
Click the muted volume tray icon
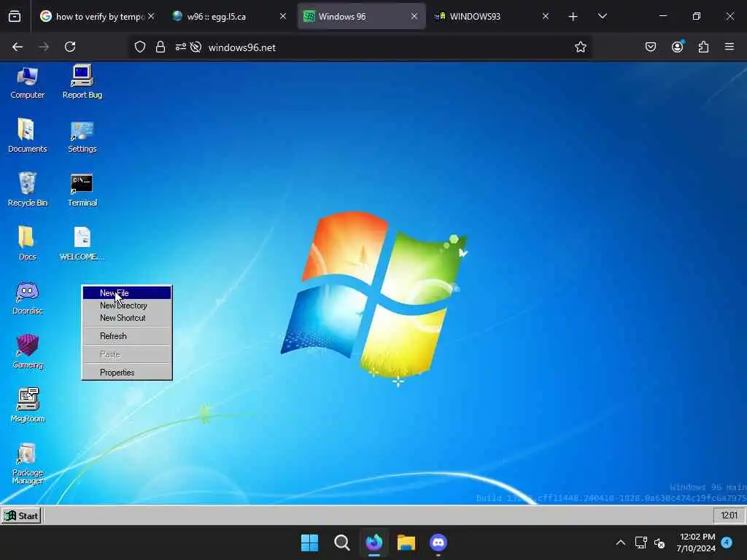point(659,542)
